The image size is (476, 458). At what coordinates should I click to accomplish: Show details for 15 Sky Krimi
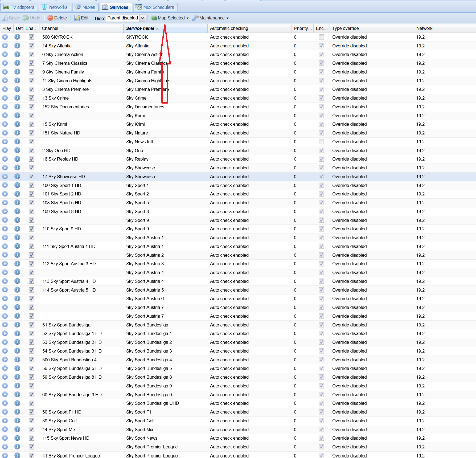tap(17, 124)
